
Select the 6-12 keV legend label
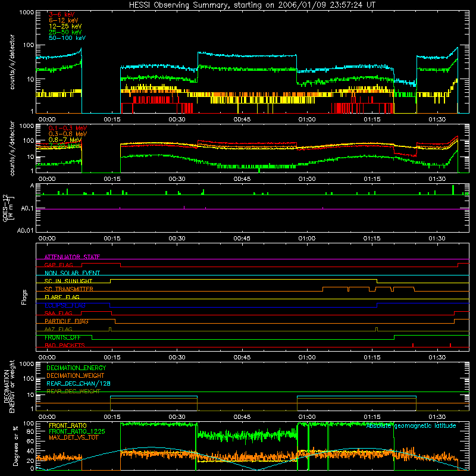(64, 20)
